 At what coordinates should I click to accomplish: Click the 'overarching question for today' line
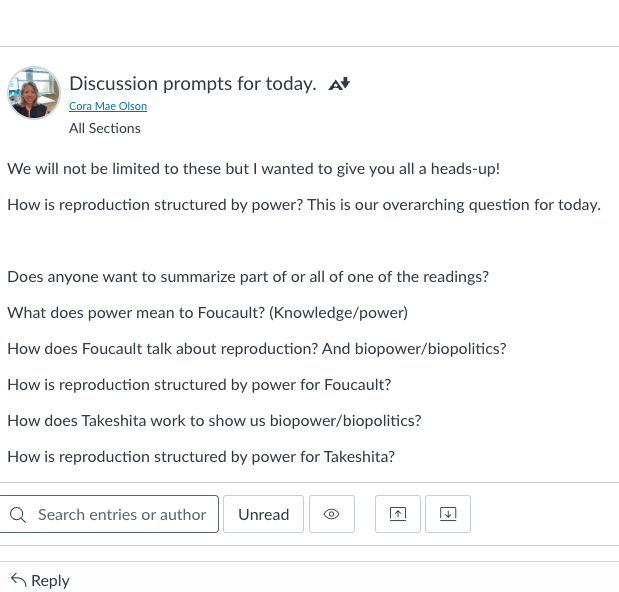pos(303,205)
